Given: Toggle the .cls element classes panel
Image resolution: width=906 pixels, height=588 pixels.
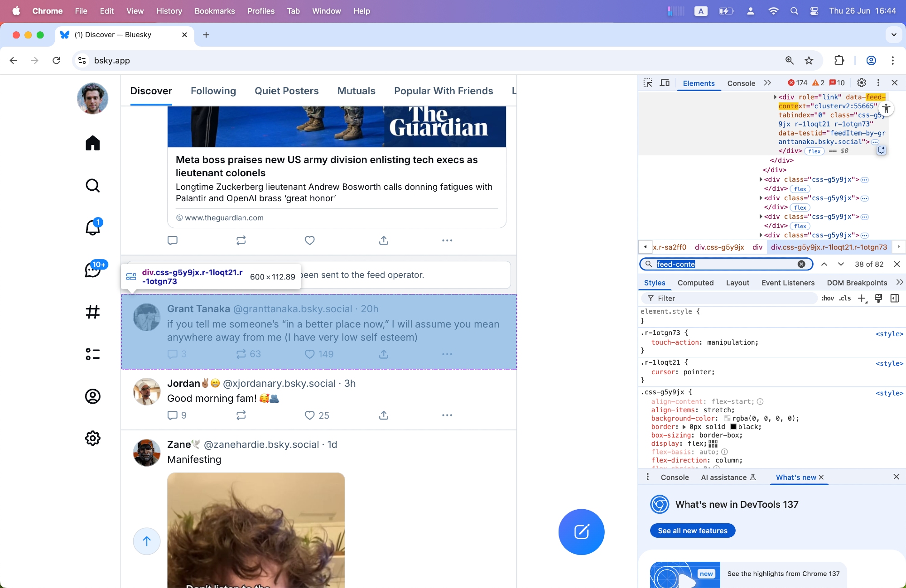Looking at the screenshot, I should click(845, 298).
